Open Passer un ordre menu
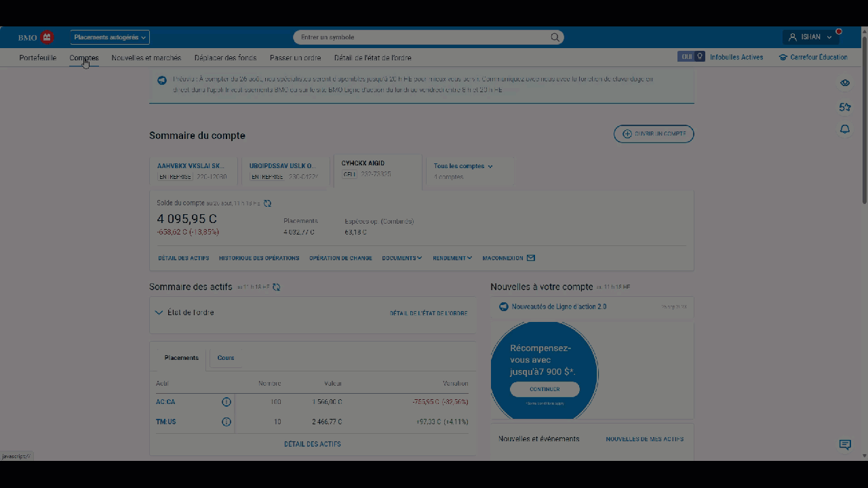The image size is (868, 488). point(295,58)
